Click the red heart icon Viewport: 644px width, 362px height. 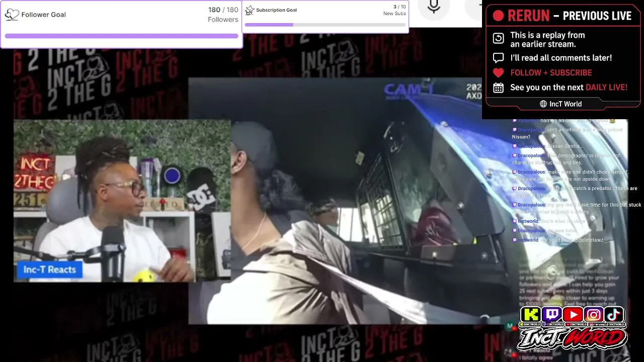coord(498,73)
